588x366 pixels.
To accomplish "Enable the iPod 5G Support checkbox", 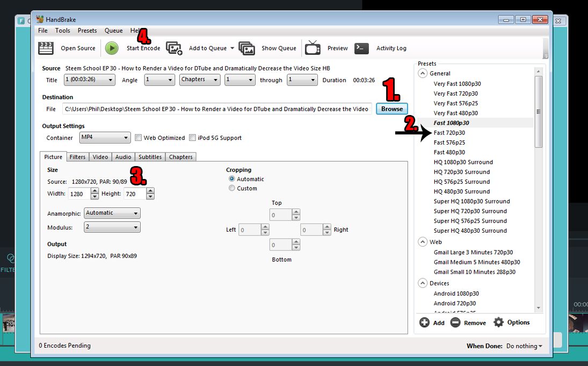I will 192,138.
